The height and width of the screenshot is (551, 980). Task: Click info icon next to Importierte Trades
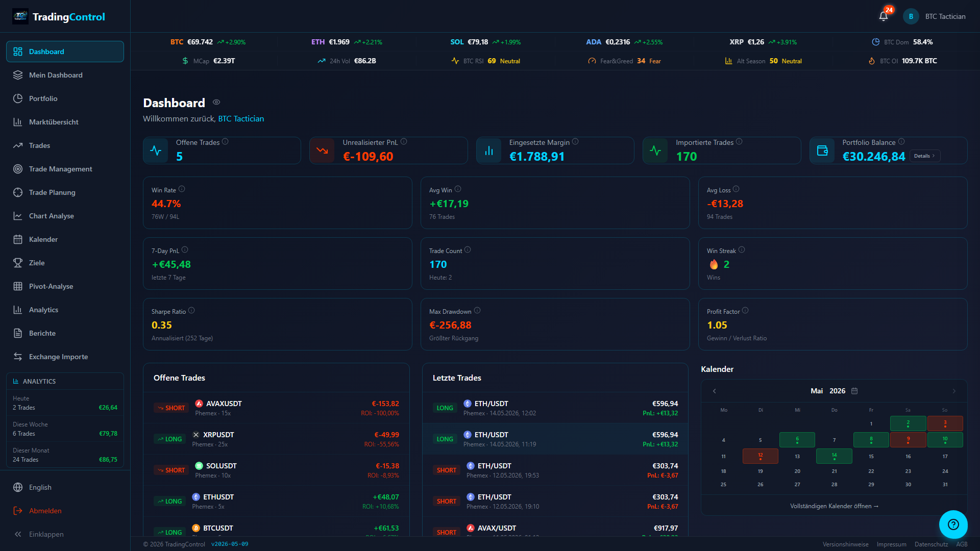point(739,142)
